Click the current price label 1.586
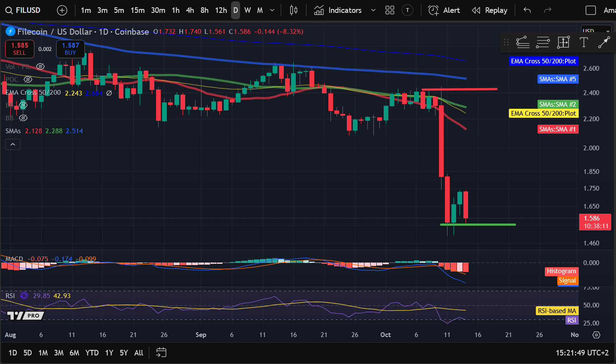The image size is (616, 364). (595, 222)
